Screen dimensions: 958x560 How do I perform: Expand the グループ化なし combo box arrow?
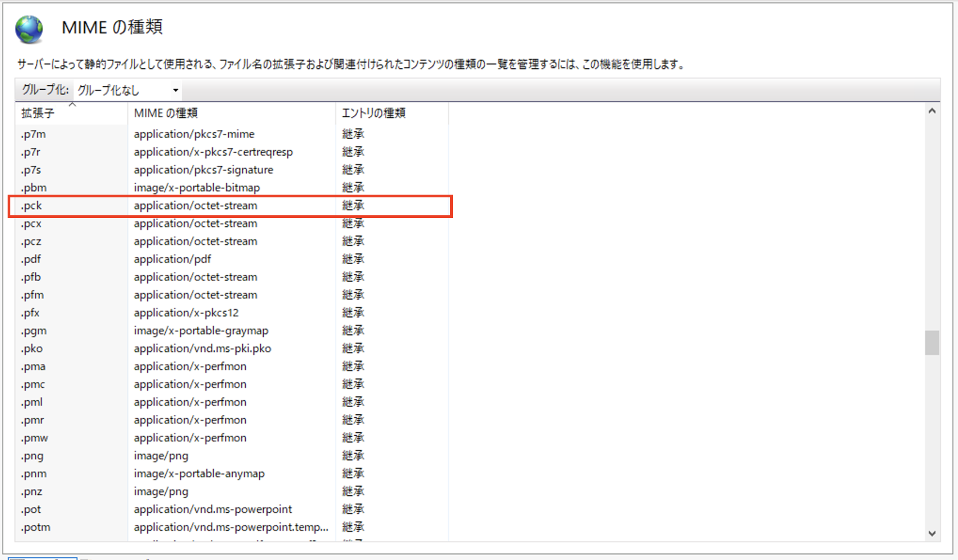(175, 90)
